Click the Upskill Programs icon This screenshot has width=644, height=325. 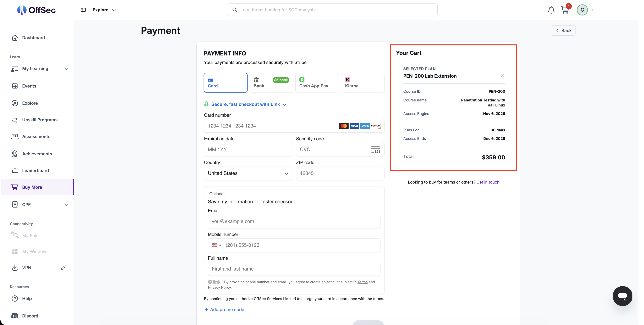[15, 120]
